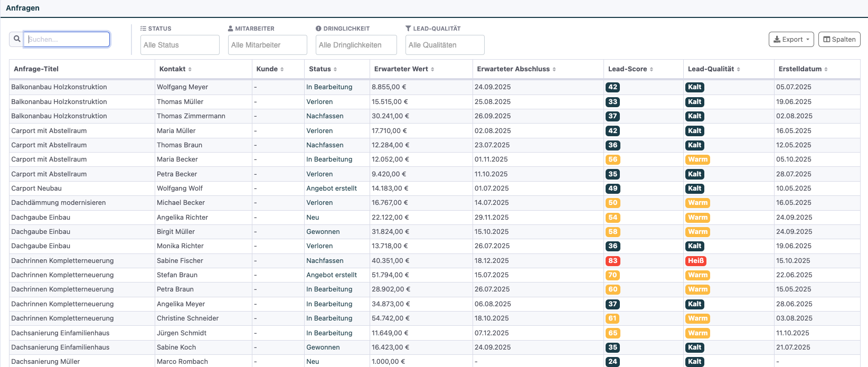Select contact Jürgen Schmidt
Screen dimensions: 868x367
pos(182,333)
